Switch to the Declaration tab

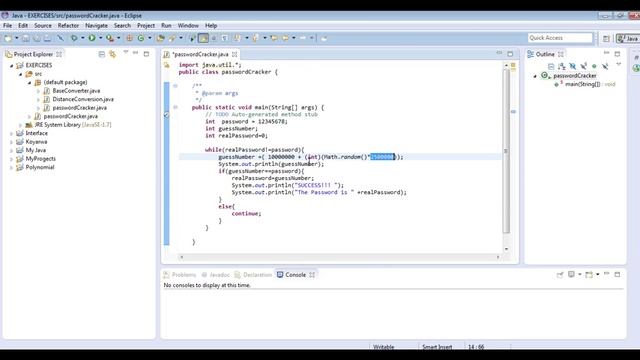(x=253, y=275)
